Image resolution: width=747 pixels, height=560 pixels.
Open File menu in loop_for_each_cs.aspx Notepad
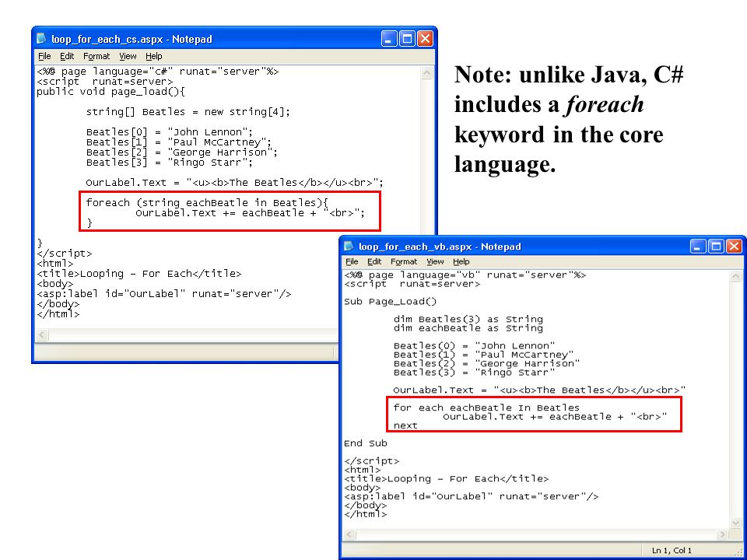44,56
